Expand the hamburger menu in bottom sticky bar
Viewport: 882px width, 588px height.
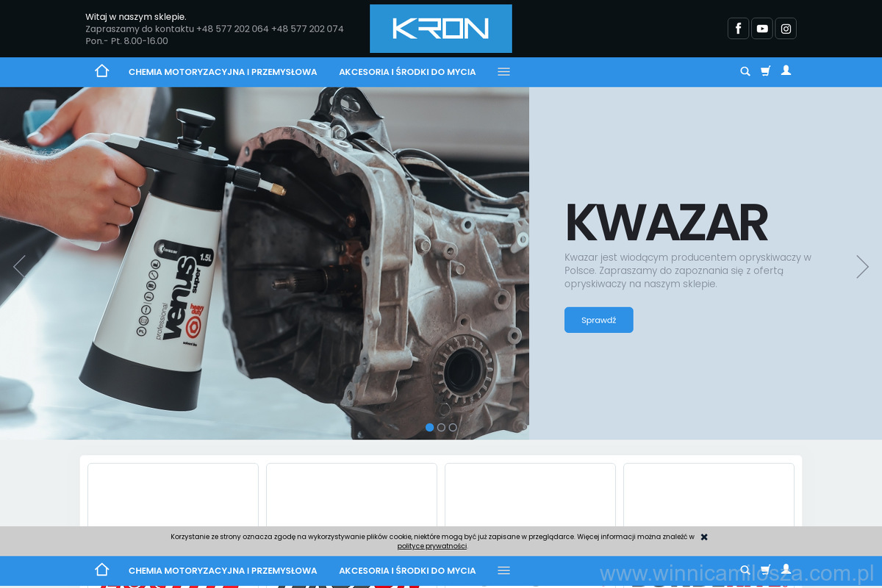(503, 570)
